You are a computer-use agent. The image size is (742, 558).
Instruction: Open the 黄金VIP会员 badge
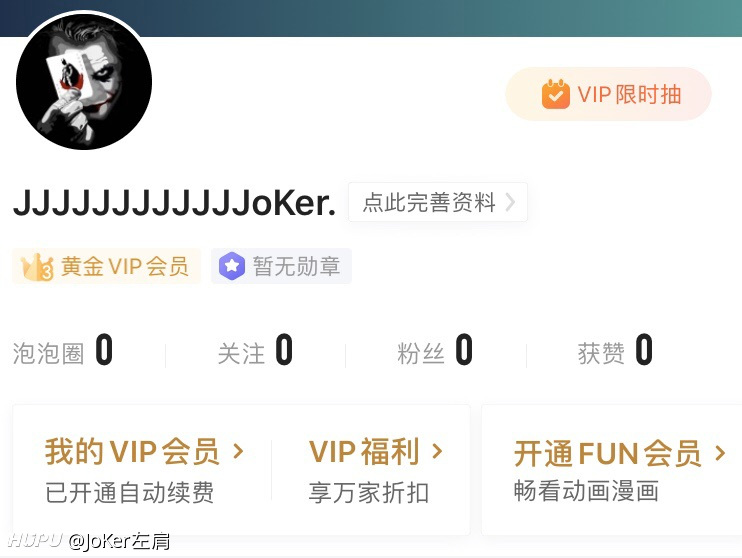pyautogui.click(x=106, y=266)
